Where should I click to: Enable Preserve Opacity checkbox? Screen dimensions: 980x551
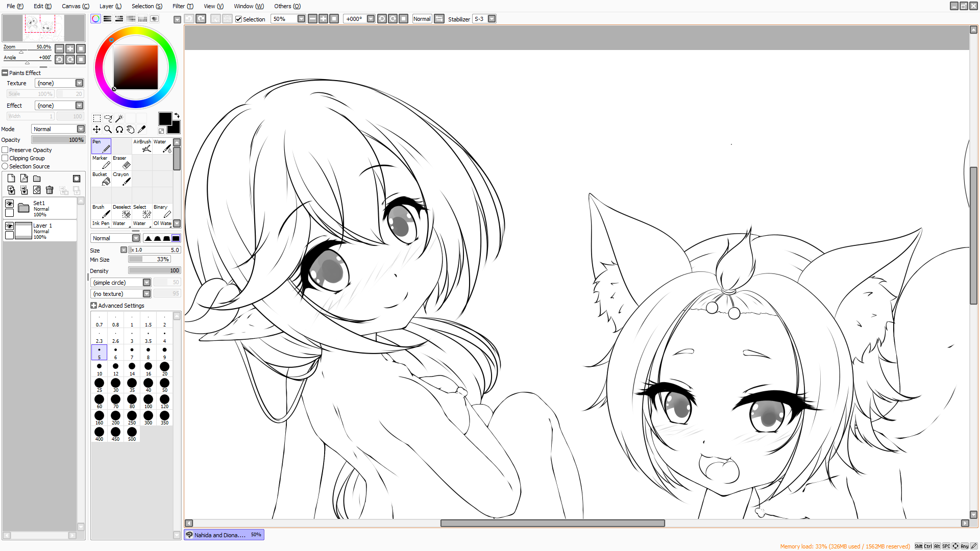(5, 150)
